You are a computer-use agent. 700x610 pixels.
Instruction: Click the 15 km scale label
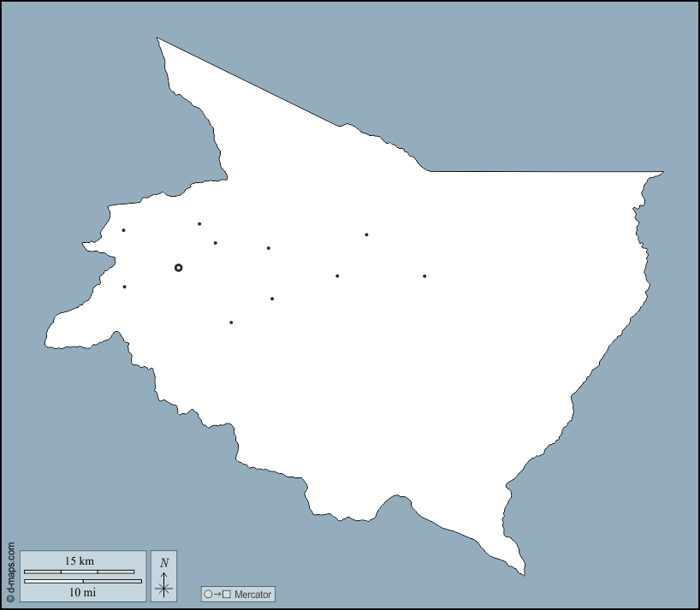pos(80,561)
